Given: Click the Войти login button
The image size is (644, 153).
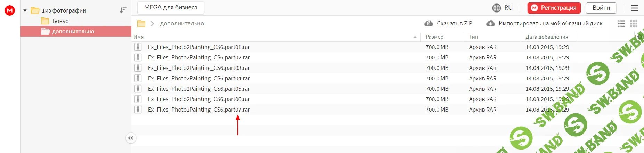Looking at the screenshot, I should (x=601, y=8).
